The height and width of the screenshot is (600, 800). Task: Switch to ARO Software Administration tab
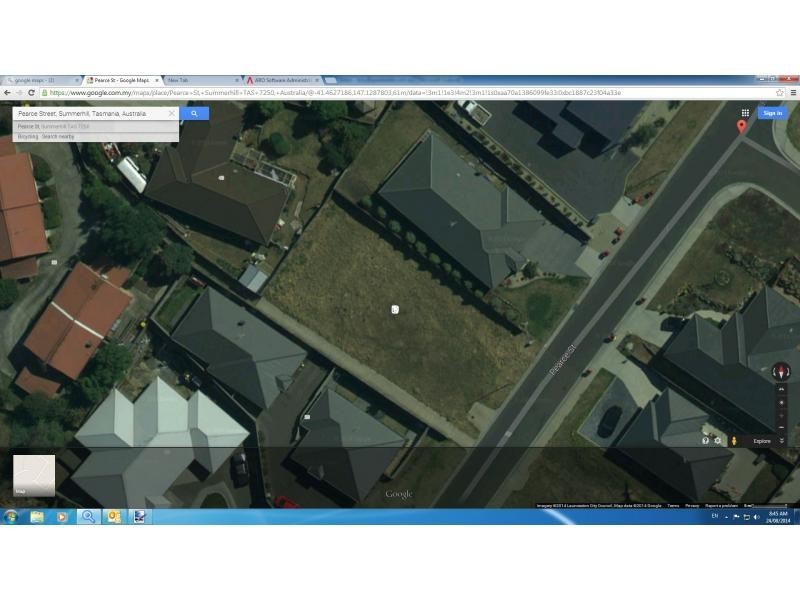point(282,80)
